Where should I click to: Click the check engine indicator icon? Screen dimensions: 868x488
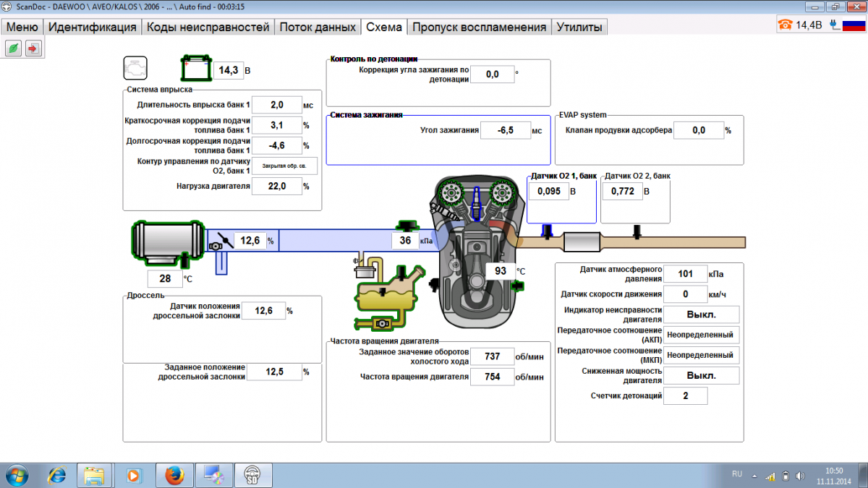[x=135, y=68]
